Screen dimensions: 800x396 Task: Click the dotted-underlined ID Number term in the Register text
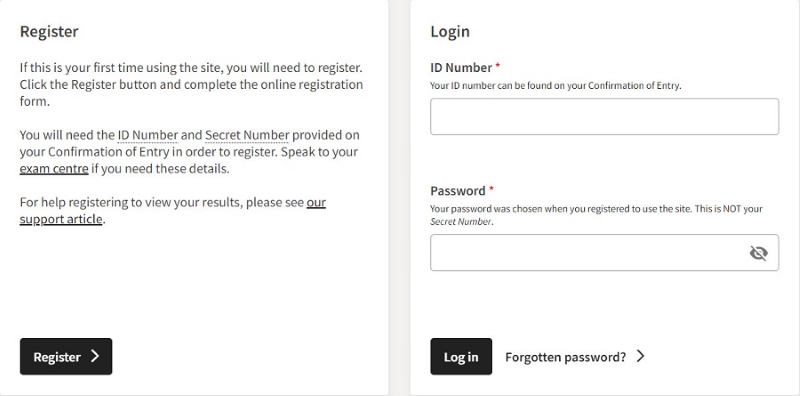[x=148, y=135]
